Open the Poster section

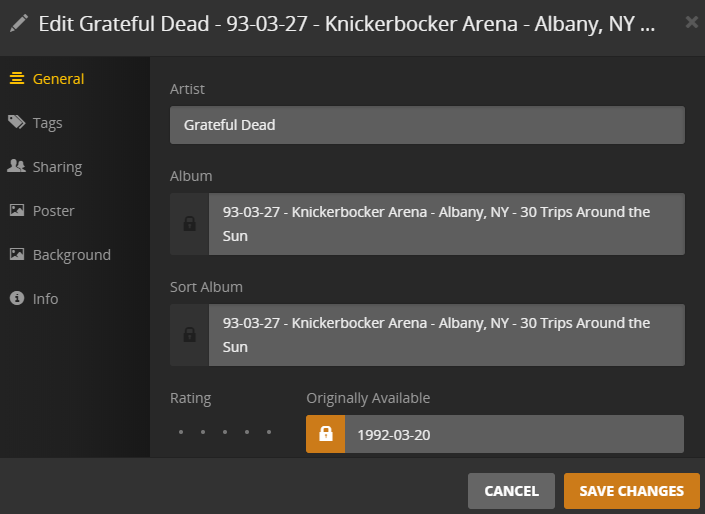[x=53, y=211]
